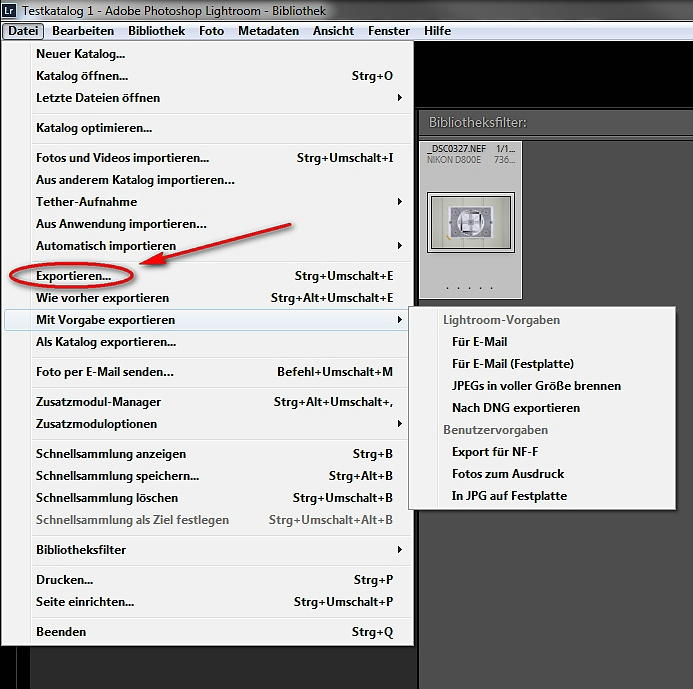Screen dimensions: 693x689
Task: Choose JPEGs in voller Größe brennen
Action: click(542, 386)
